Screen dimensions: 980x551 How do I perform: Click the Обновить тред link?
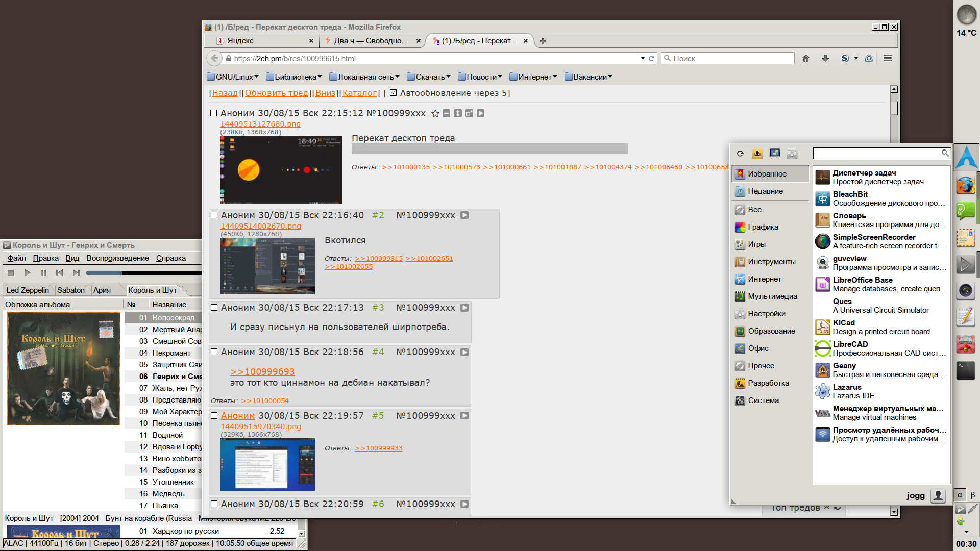[277, 93]
